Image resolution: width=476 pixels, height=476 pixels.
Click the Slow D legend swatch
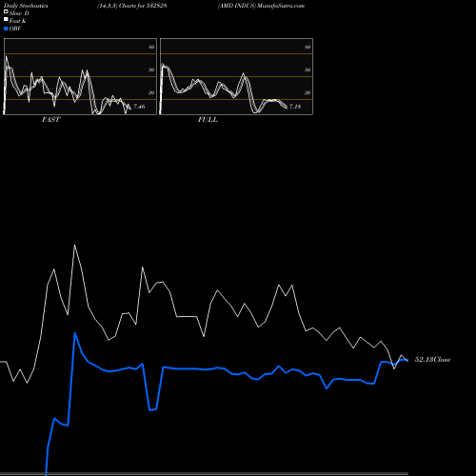(x=6, y=12)
